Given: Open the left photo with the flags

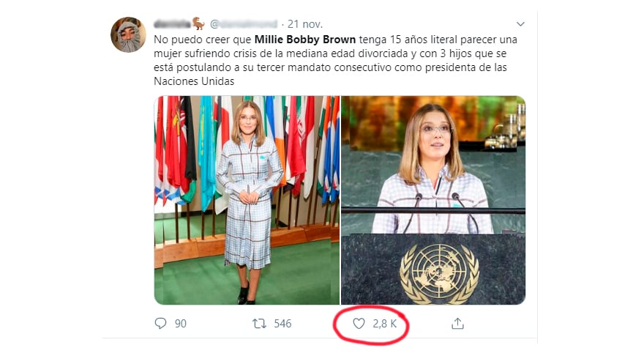Looking at the screenshot, I should click(x=247, y=200).
